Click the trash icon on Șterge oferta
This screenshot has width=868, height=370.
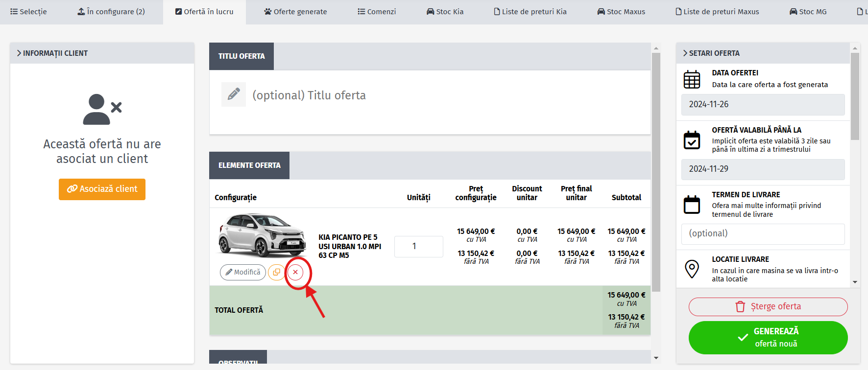(x=740, y=307)
